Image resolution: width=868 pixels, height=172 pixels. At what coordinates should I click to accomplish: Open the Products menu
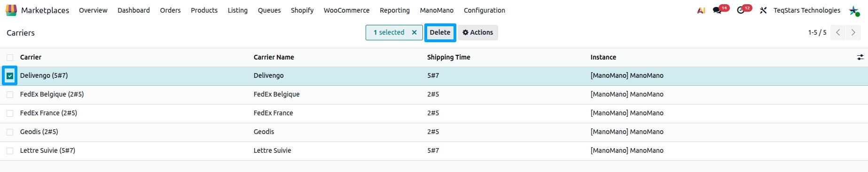204,10
